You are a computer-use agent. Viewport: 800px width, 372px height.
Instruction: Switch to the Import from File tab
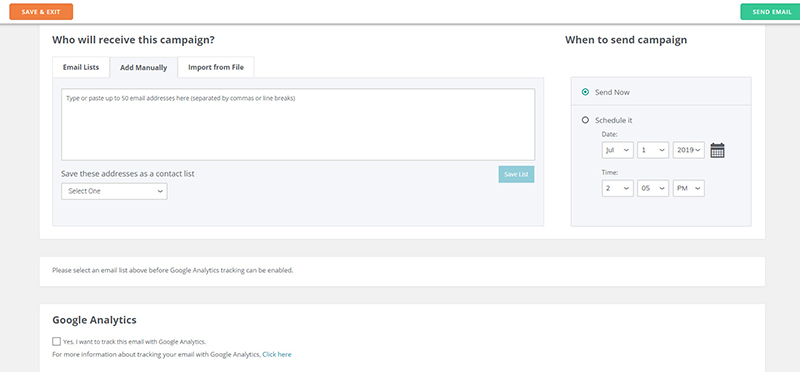coord(216,67)
